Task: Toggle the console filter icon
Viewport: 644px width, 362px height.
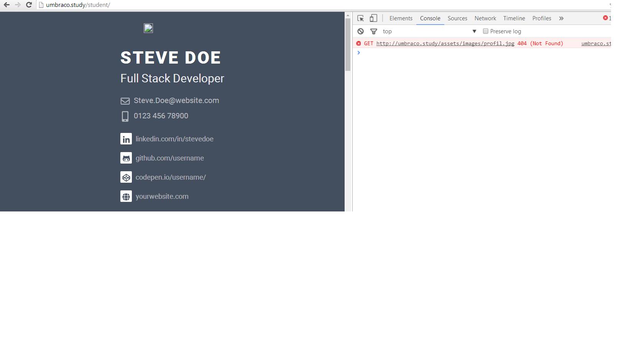Action: [x=373, y=31]
